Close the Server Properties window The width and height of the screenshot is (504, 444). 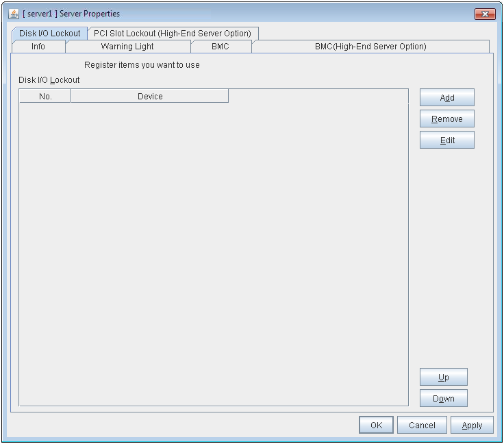(x=485, y=14)
